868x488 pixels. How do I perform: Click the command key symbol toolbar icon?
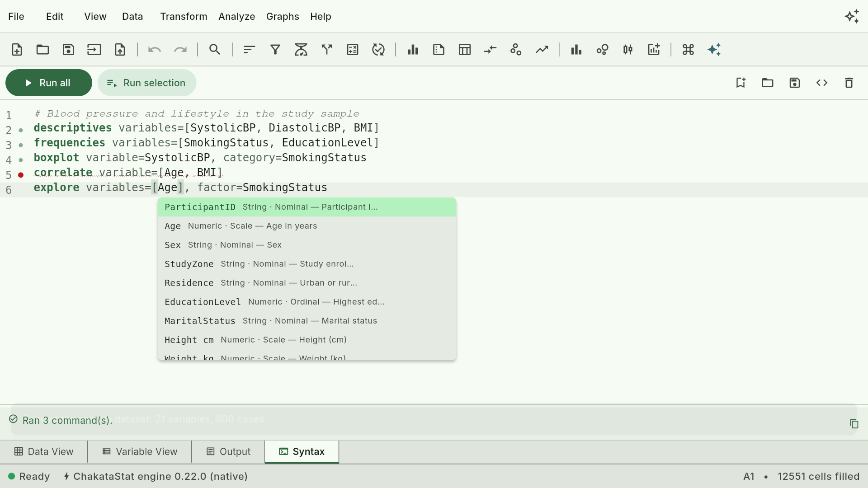(688, 50)
